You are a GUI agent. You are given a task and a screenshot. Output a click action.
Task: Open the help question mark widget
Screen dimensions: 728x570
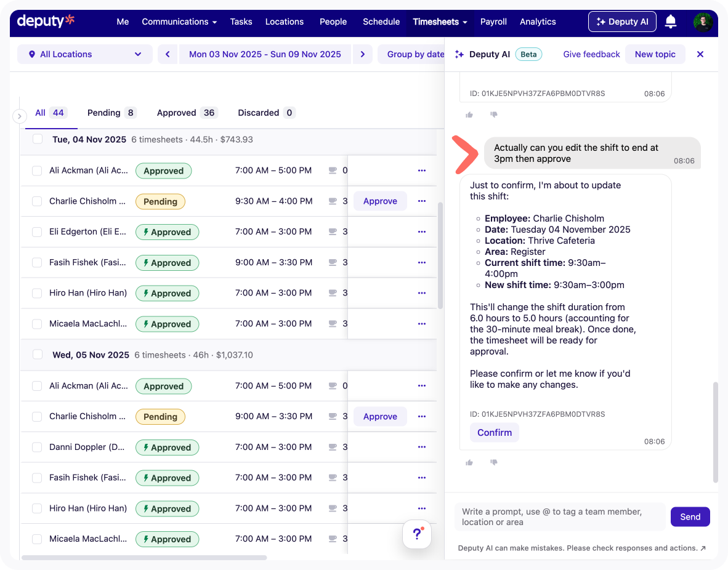[417, 534]
